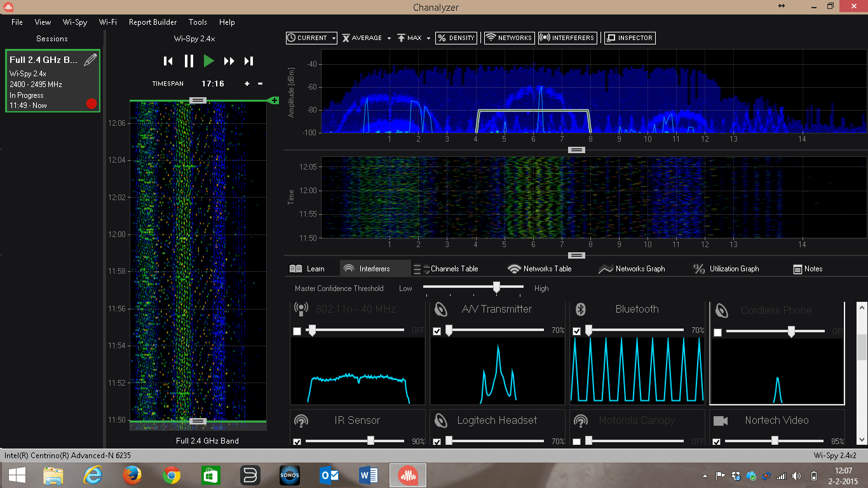Switch to the Networks Table tab
The width and height of the screenshot is (868, 488).
click(539, 269)
